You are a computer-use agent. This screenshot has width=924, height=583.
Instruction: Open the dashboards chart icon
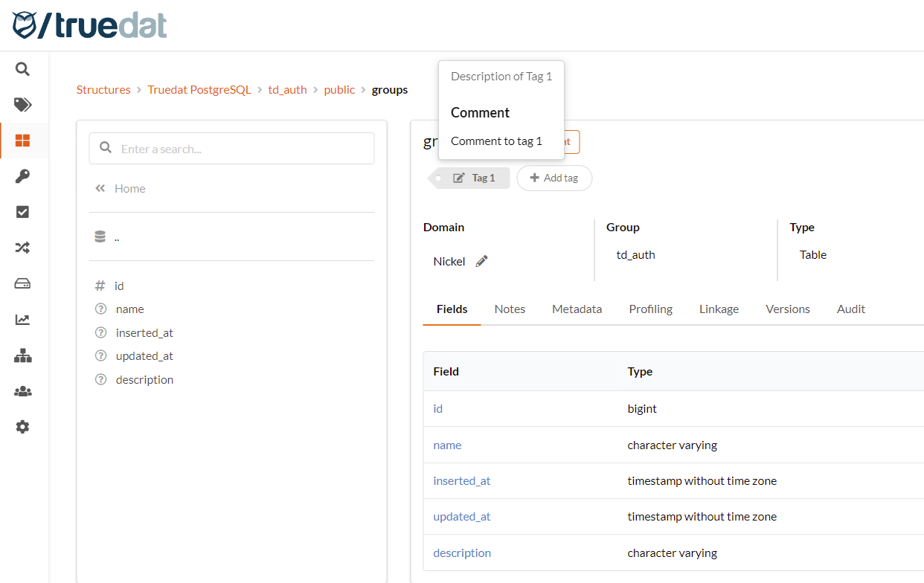click(23, 319)
